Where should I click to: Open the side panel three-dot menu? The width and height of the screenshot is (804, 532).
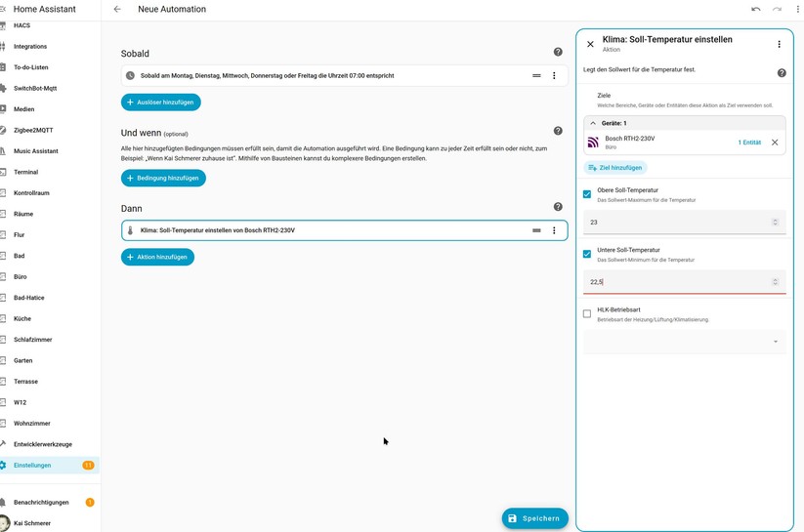click(779, 44)
